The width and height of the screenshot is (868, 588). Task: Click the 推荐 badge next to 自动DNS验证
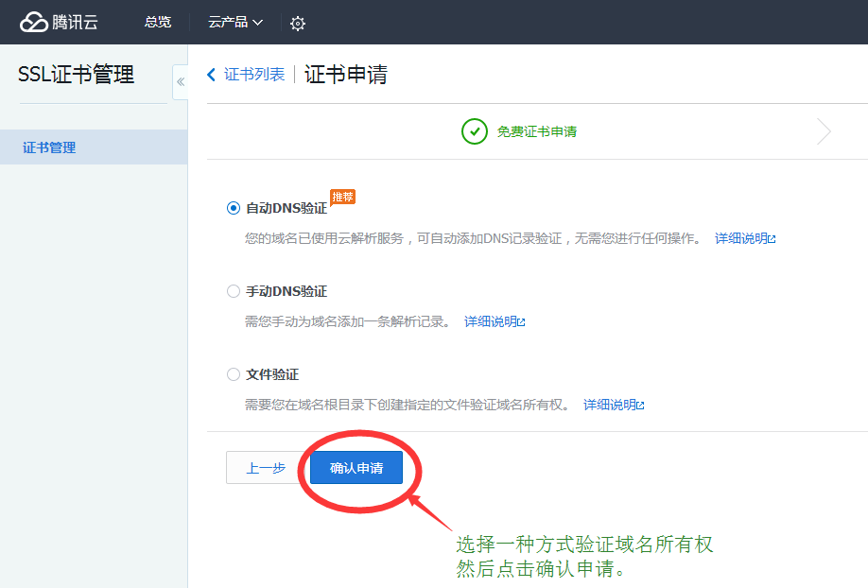pos(342,198)
